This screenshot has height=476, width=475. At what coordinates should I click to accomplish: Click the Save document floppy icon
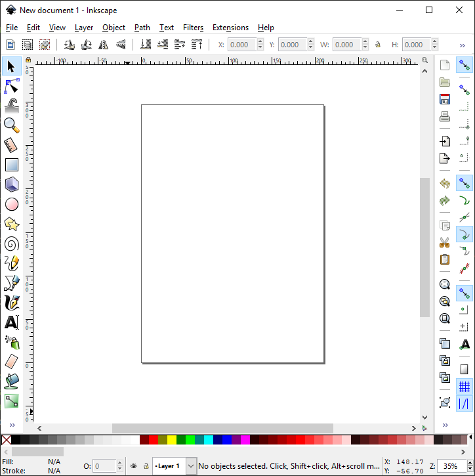click(x=445, y=99)
